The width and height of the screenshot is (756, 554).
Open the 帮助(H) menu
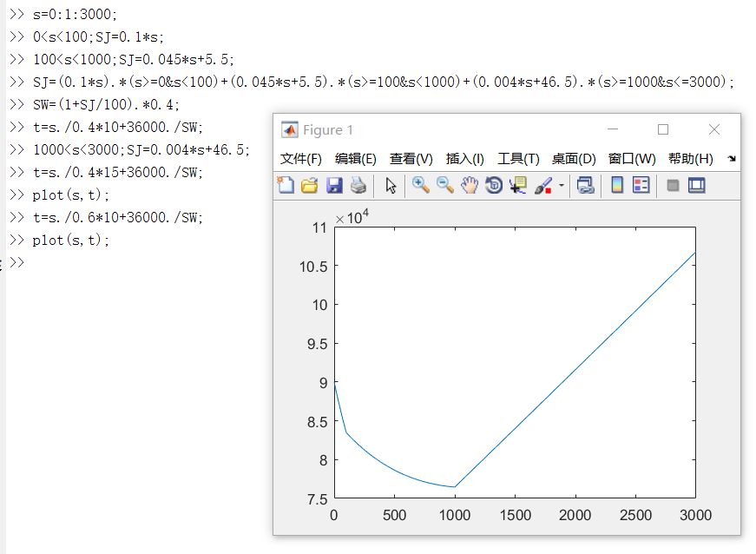690,159
